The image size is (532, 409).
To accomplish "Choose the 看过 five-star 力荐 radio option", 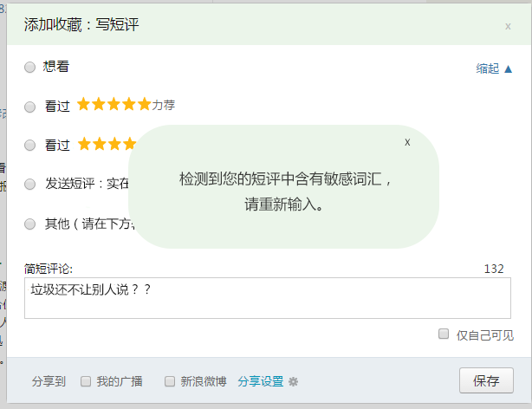I will [30, 107].
